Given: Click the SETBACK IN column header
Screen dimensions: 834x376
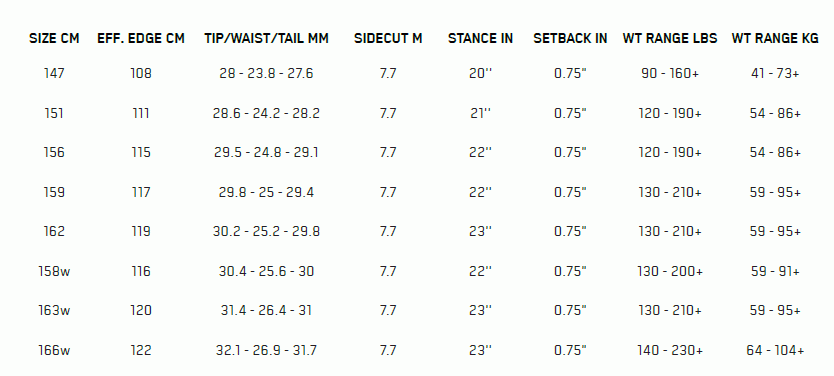Looking at the screenshot, I should tap(570, 38).
